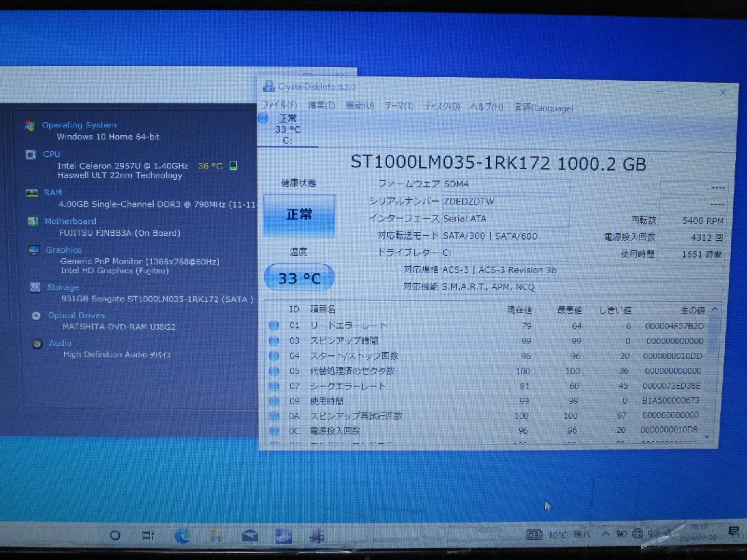Click the Optical Drives disc icon in the Speccy window
747x560 pixels.
(x=37, y=315)
